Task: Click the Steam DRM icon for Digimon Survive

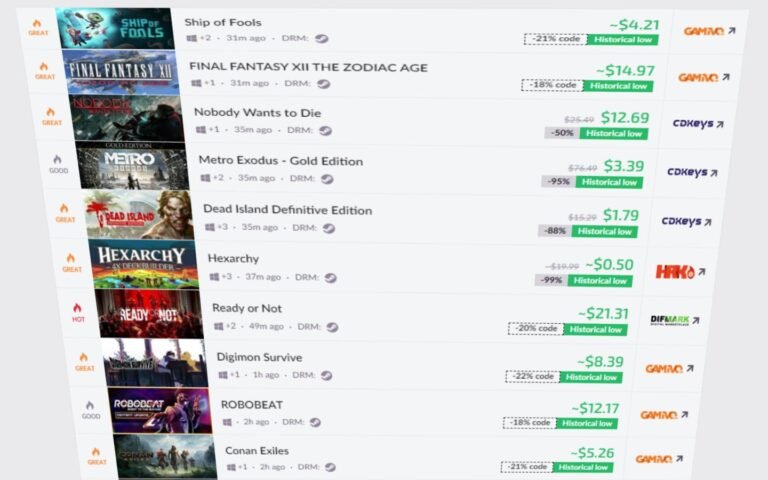Action: 327,376
